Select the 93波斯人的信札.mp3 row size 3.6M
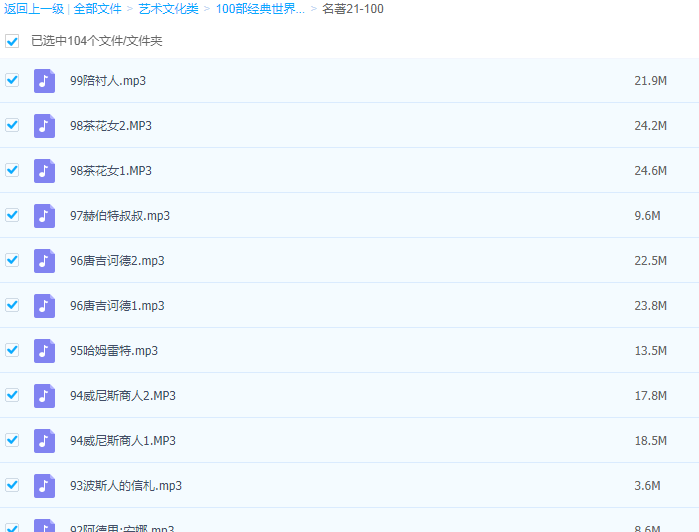Screen dimensions: 699x532 click(647, 486)
